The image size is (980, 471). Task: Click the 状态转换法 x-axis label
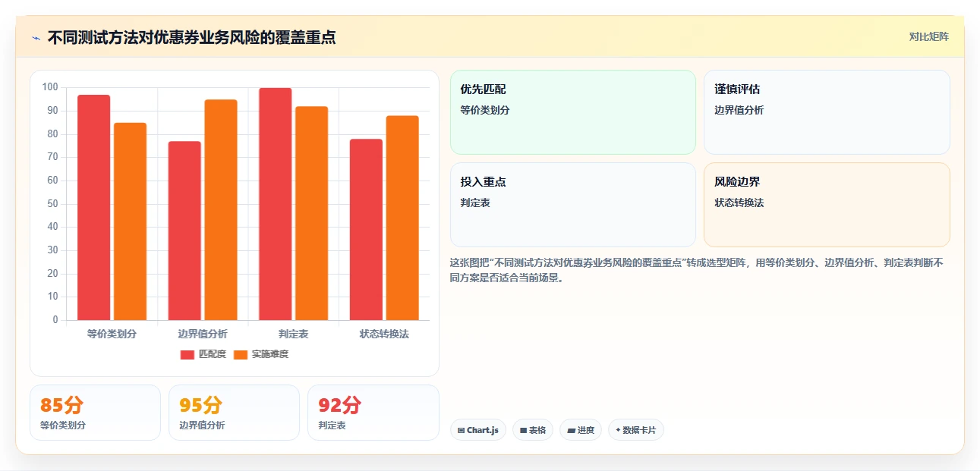coord(384,334)
